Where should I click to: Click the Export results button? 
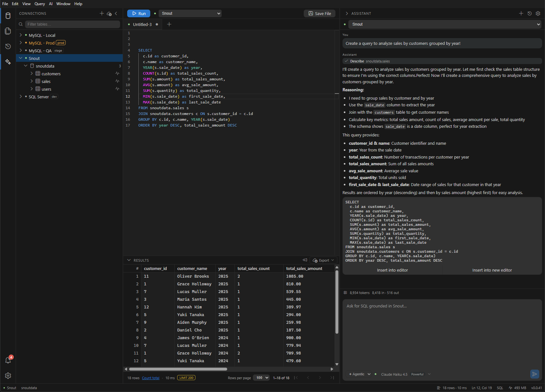click(323, 260)
